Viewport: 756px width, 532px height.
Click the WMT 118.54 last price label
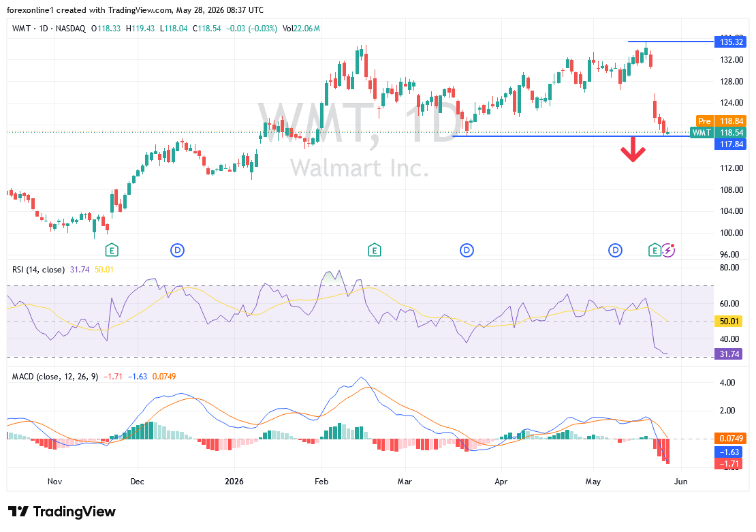(718, 133)
